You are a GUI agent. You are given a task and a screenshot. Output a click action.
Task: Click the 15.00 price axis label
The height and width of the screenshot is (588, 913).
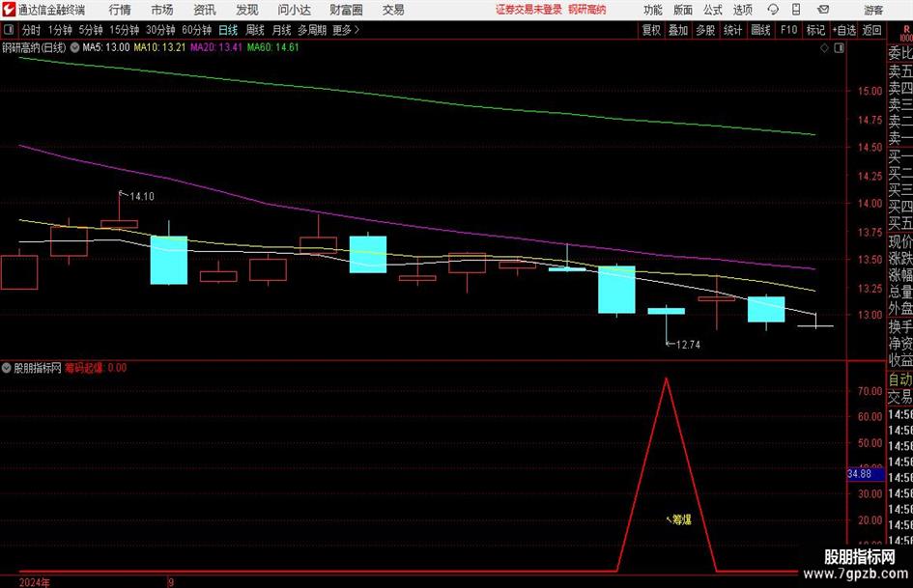(870, 91)
